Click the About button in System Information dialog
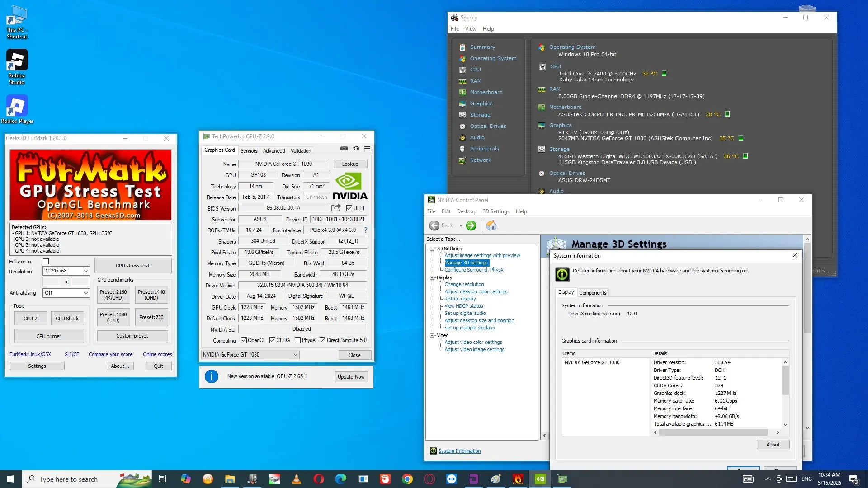This screenshot has width=868, height=488. pos(773,445)
